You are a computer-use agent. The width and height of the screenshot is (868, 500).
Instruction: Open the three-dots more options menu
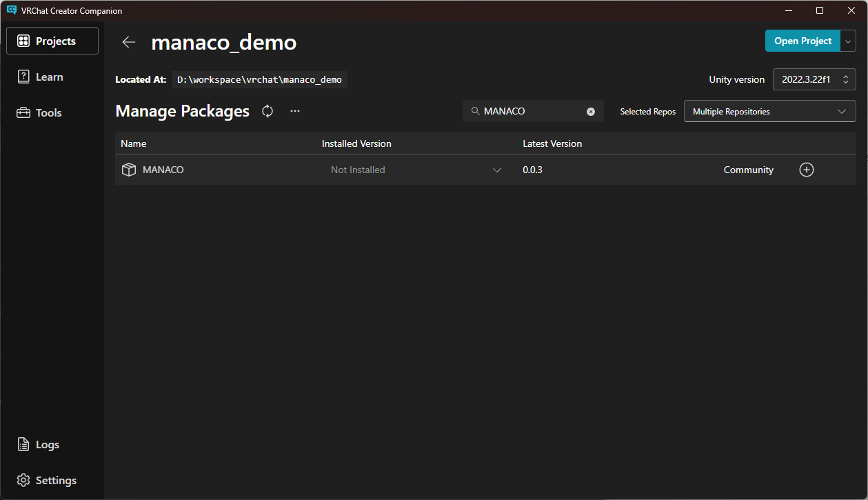(x=295, y=111)
